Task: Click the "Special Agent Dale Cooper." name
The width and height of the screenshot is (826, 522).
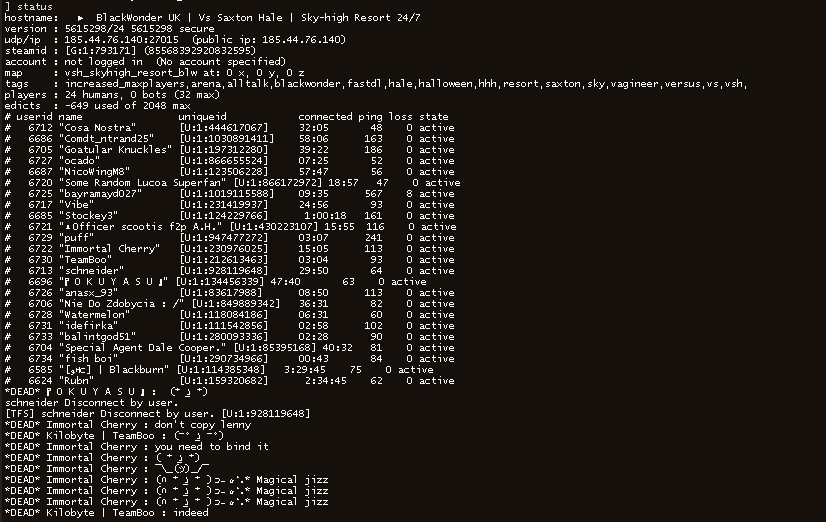Action: coord(143,348)
